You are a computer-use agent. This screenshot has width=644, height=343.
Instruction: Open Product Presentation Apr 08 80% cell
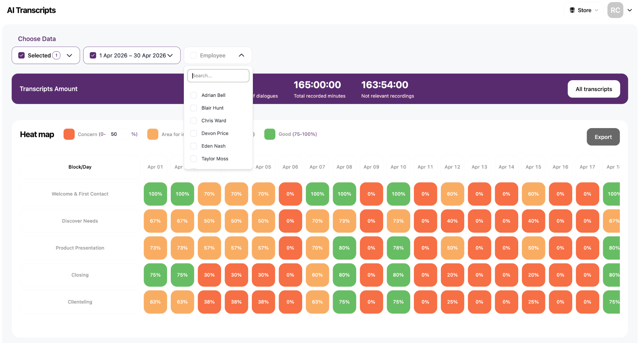(x=344, y=248)
